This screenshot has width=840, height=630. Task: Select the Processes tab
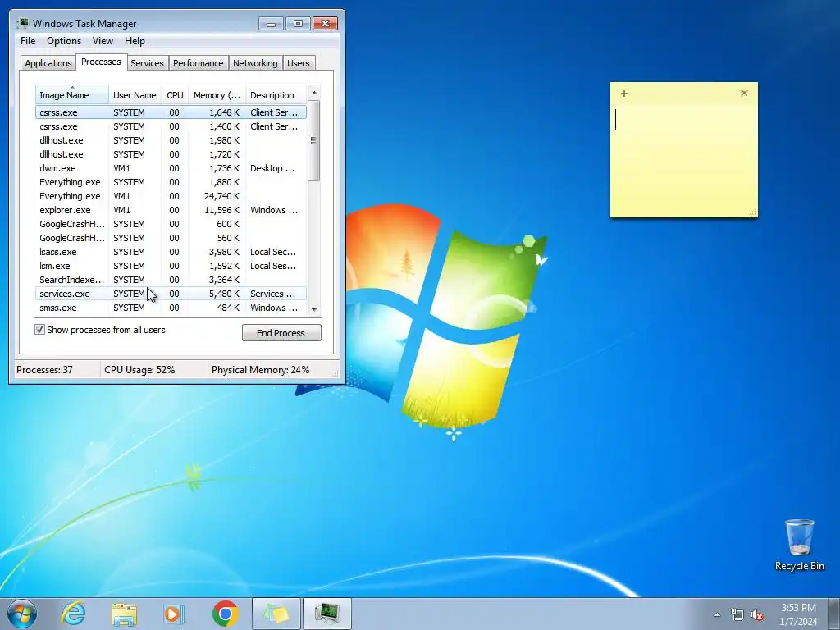tap(101, 62)
